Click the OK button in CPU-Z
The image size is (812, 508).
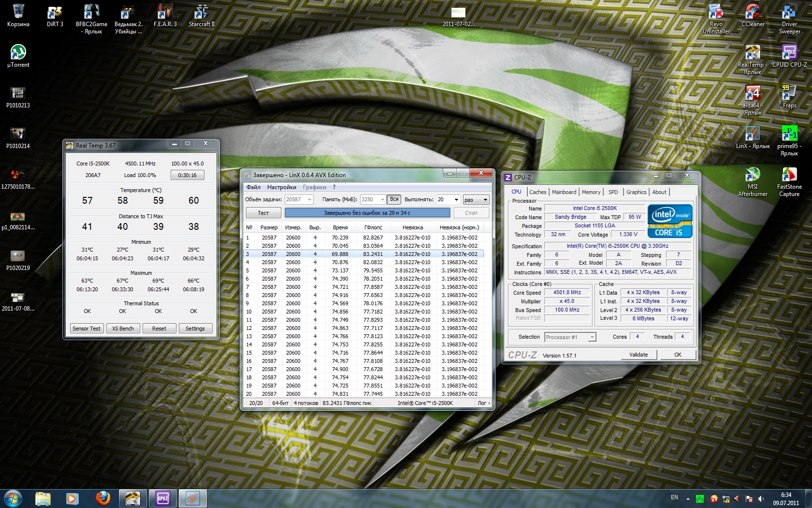[x=678, y=355]
